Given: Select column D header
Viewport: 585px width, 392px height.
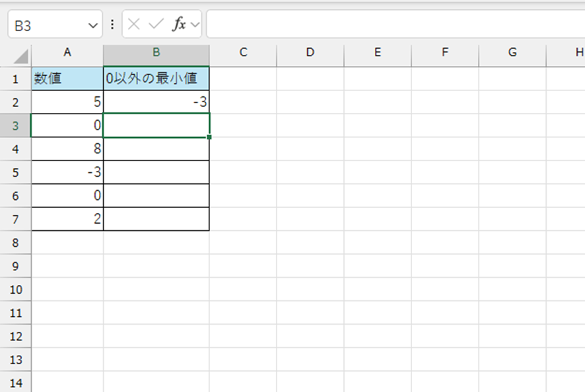Looking at the screenshot, I should coord(310,53).
